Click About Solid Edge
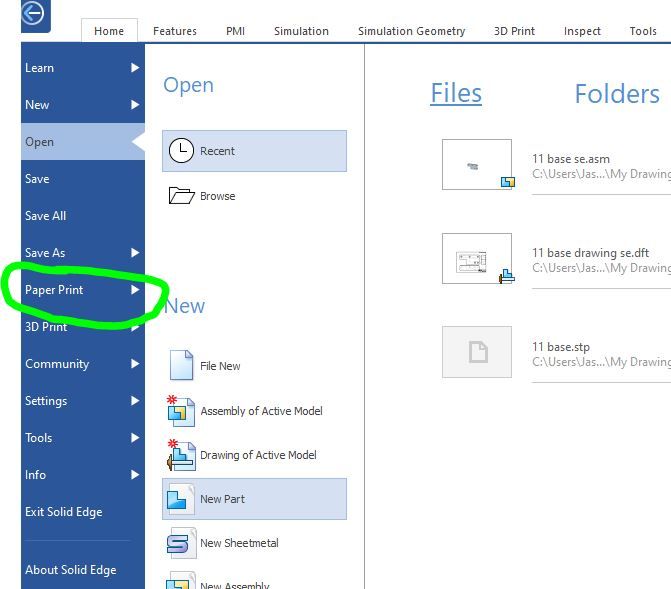Image resolution: width=671 pixels, height=589 pixels. coord(83,570)
